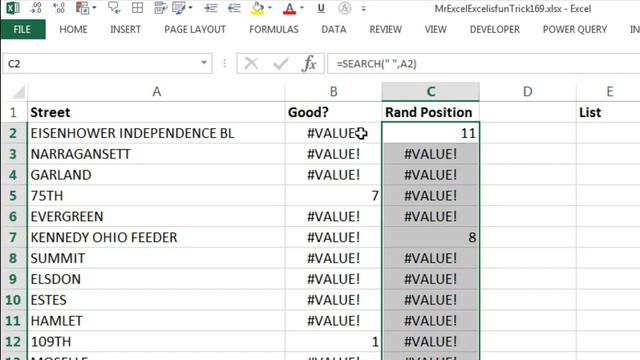Image resolution: width=640 pixels, height=360 pixels.
Task: Go to the FORMULAS tab
Action: click(274, 29)
